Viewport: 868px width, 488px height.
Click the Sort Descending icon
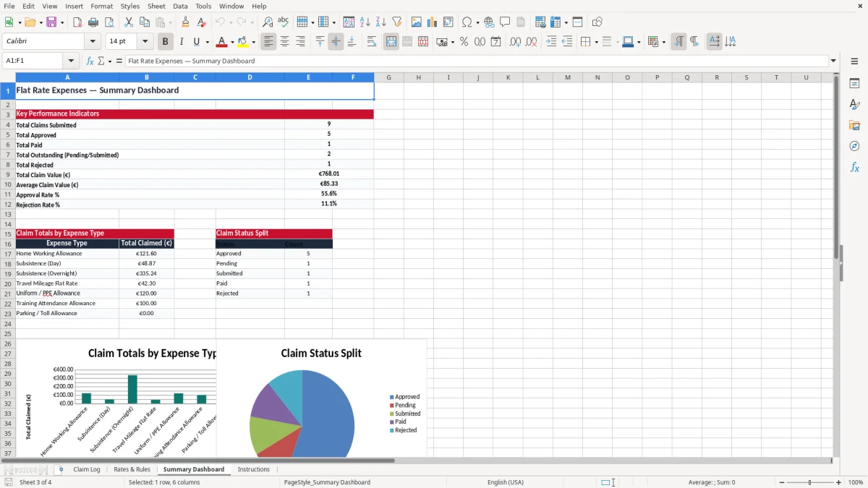[x=381, y=22]
